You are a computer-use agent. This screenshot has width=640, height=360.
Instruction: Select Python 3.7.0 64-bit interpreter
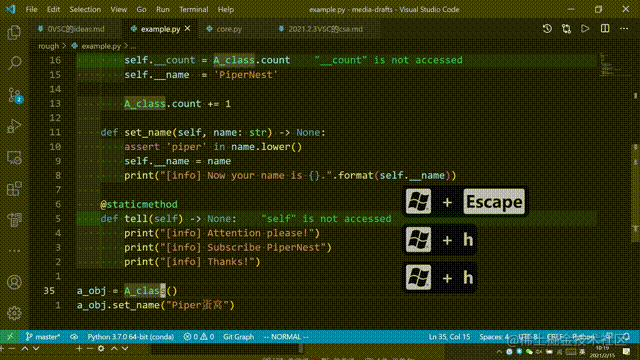131,337
